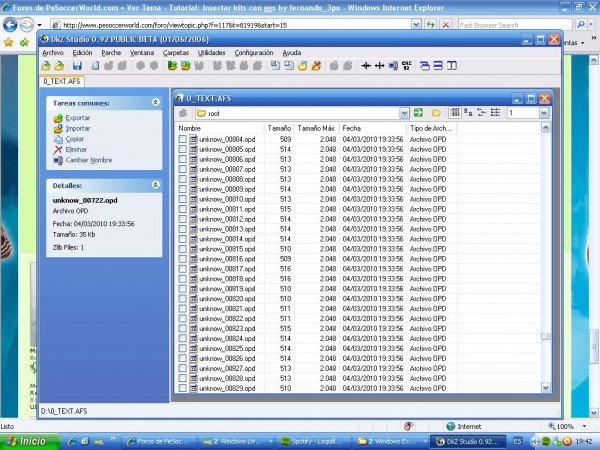Click the new document toolbar icon

[x=95, y=66]
